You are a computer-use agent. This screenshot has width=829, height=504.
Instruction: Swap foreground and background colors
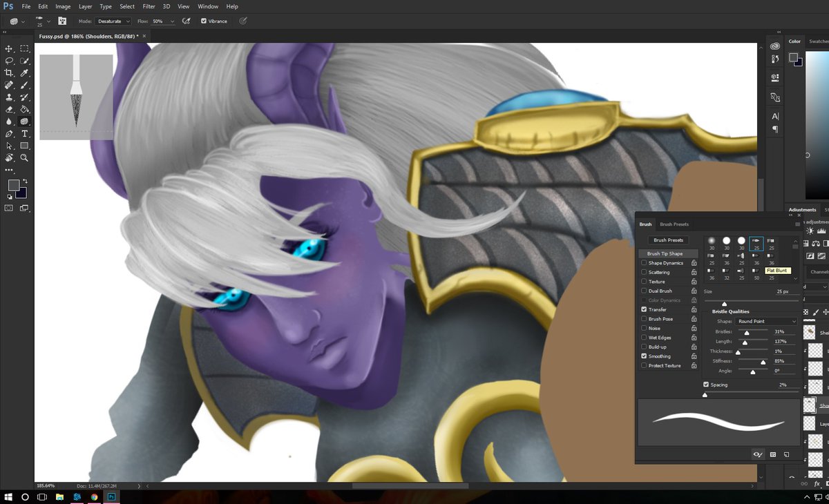coord(24,181)
